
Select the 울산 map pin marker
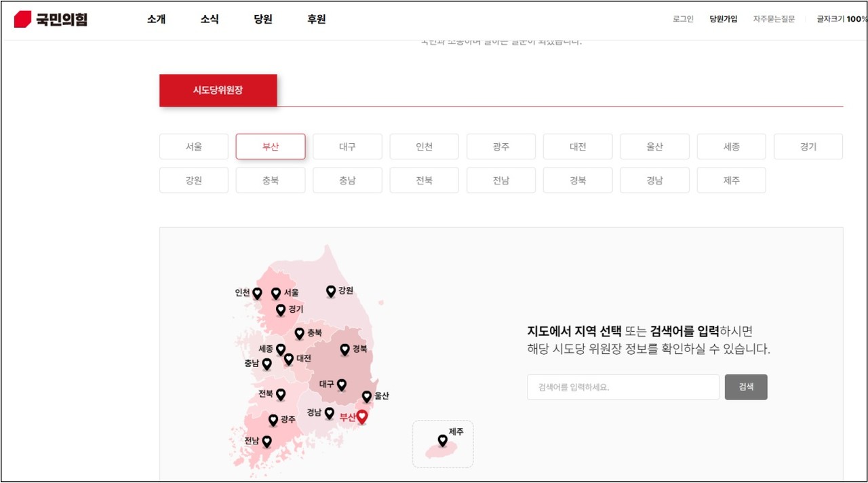367,395
